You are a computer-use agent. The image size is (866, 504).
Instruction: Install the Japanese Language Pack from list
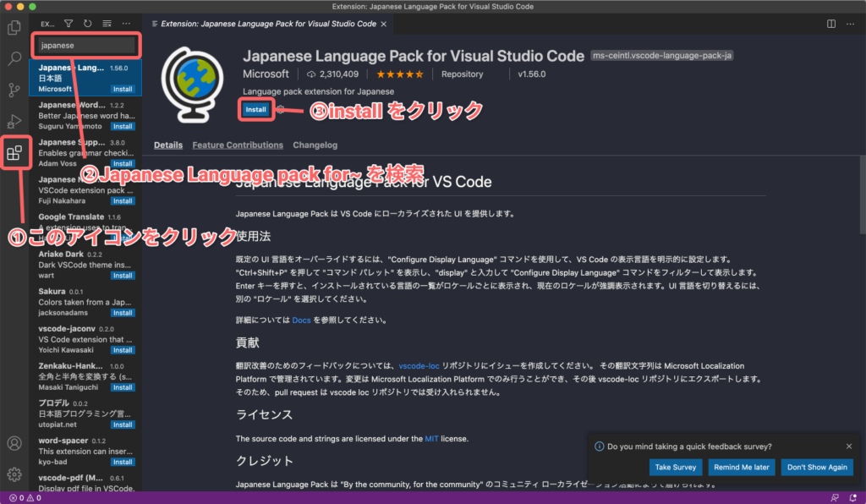122,89
